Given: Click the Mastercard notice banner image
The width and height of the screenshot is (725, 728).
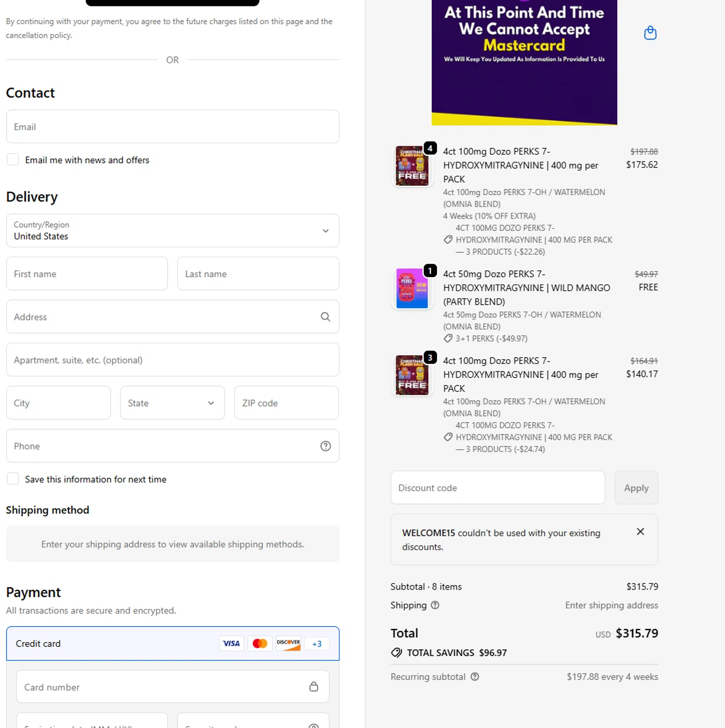Looking at the screenshot, I should tap(524, 62).
